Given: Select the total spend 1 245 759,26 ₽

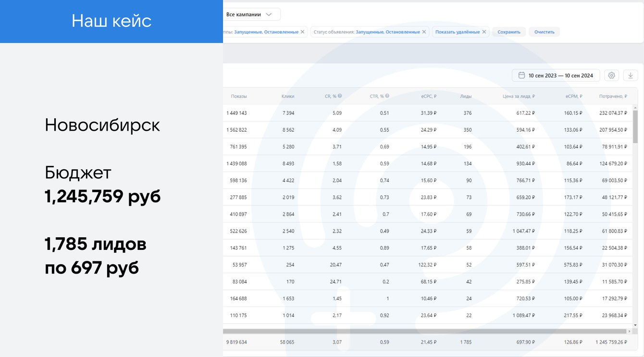Looking at the screenshot, I should [x=612, y=342].
